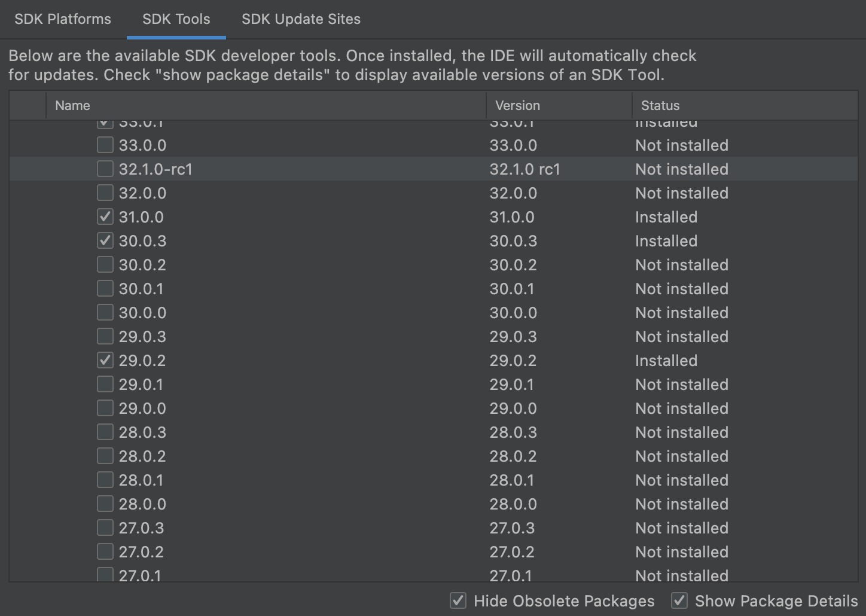
Task: Enable the 32.0.0 checkbox
Action: [x=105, y=193]
